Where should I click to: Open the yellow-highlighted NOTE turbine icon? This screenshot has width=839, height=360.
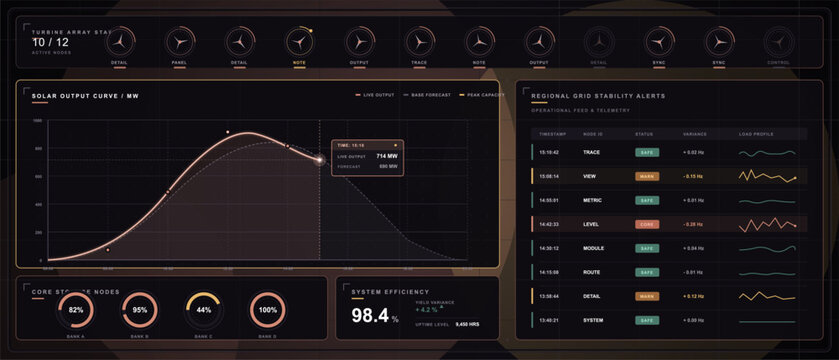(x=300, y=41)
